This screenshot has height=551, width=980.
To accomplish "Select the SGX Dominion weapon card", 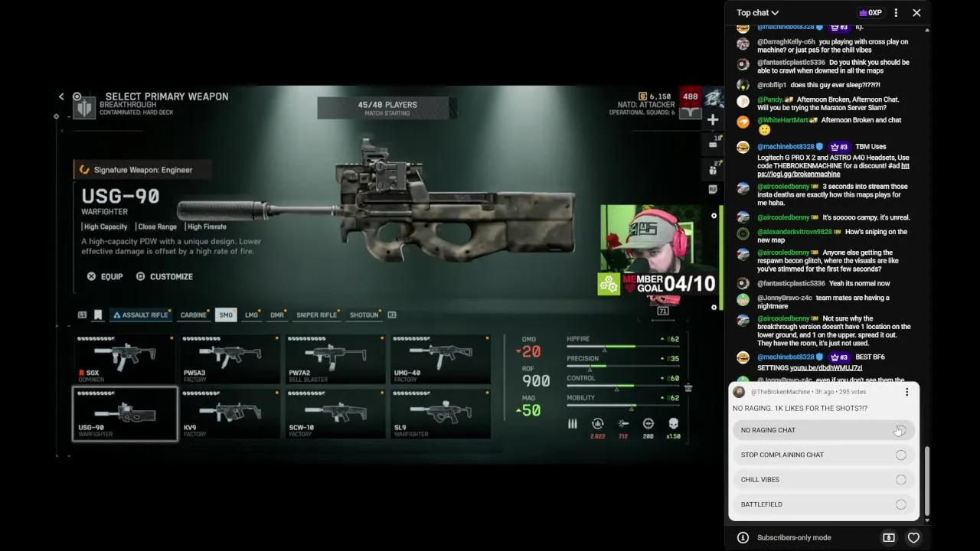I will pos(125,359).
